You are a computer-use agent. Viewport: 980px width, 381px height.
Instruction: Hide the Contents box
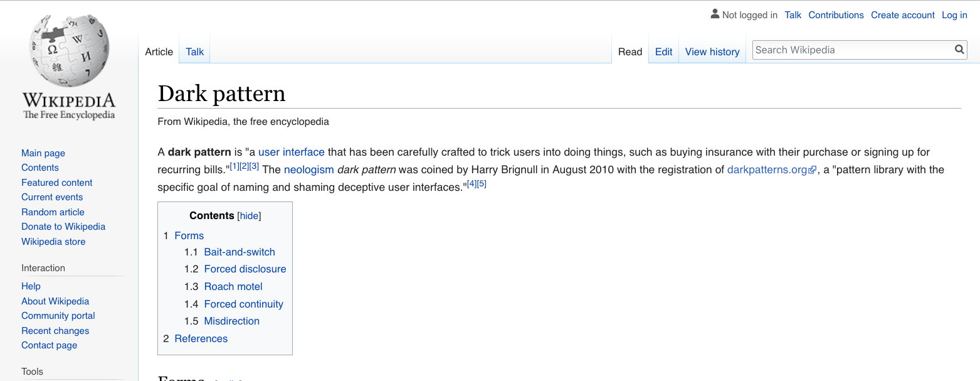click(x=249, y=215)
